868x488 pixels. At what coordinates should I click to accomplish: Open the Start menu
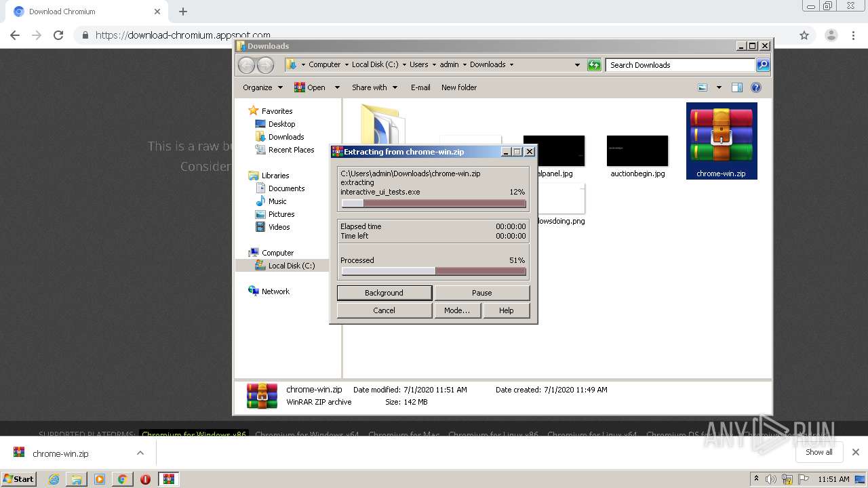tap(19, 479)
